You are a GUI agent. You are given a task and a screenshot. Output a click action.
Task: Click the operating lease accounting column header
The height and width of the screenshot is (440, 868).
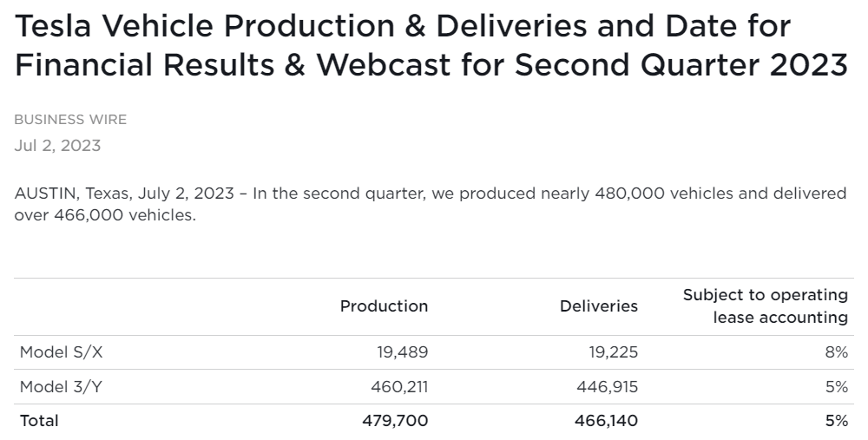tap(765, 306)
